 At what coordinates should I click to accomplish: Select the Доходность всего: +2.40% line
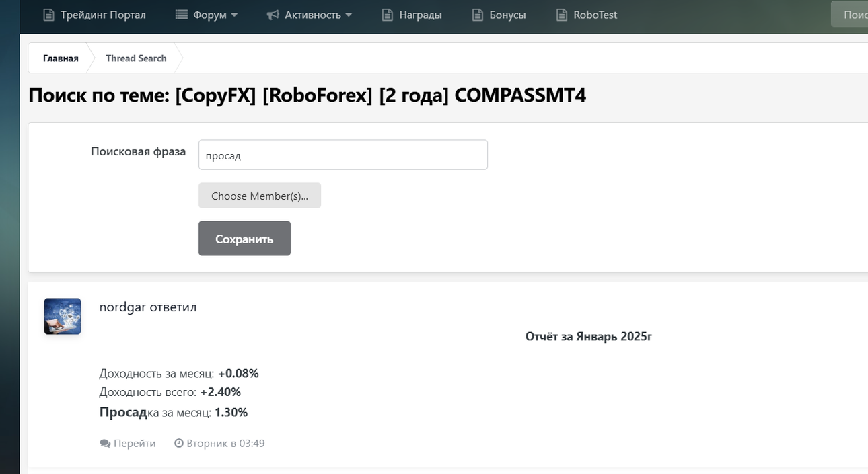[170, 392]
